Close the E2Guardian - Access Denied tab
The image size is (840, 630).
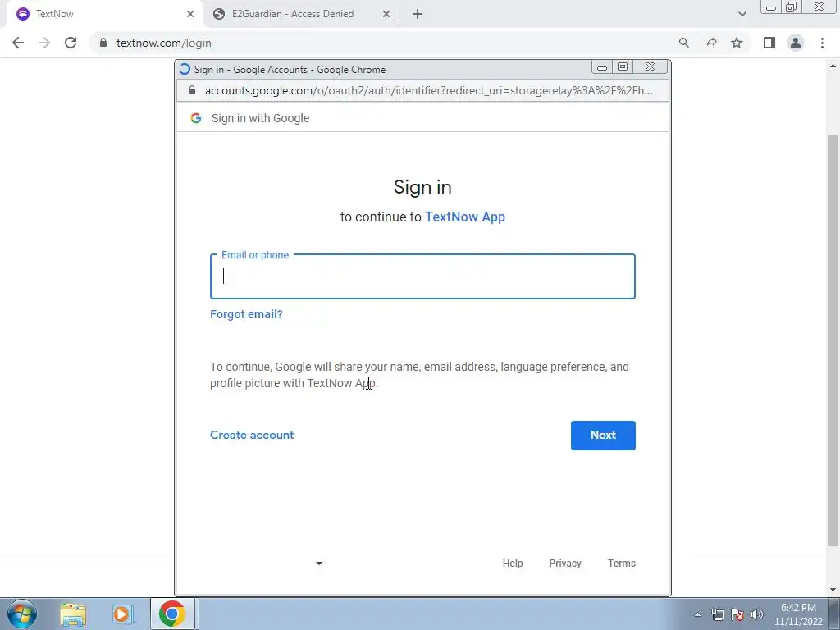click(x=386, y=14)
